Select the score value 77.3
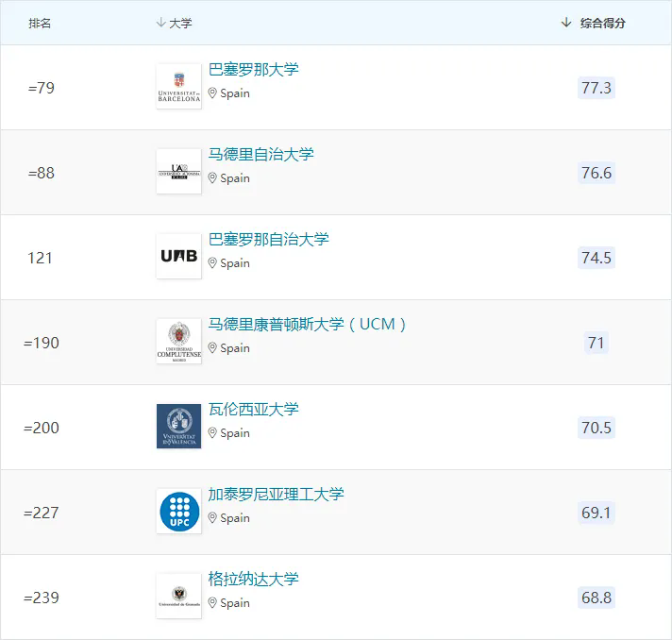Viewport: 672px width, 640px height. (596, 88)
